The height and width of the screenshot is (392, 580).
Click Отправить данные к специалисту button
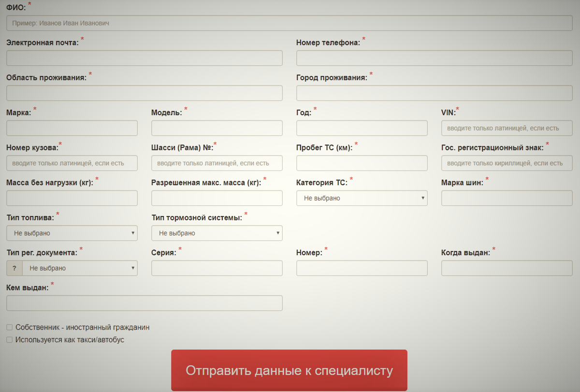click(x=289, y=371)
